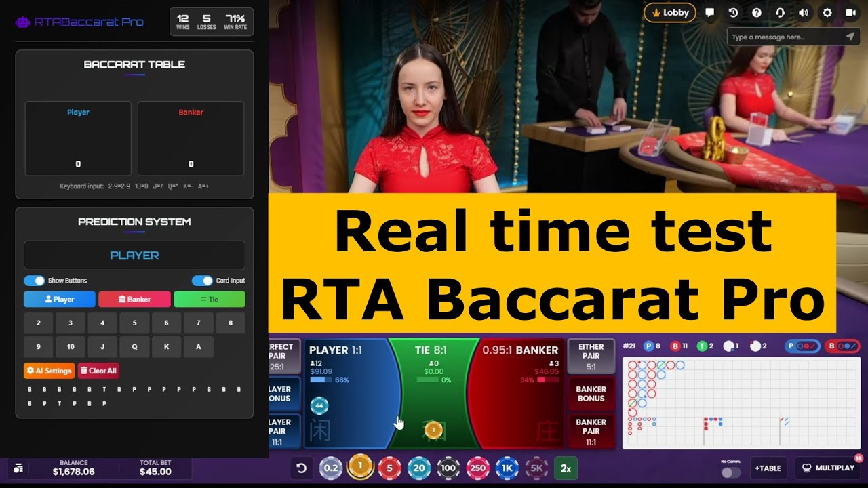Bet on Player Bonus

pos(284,394)
